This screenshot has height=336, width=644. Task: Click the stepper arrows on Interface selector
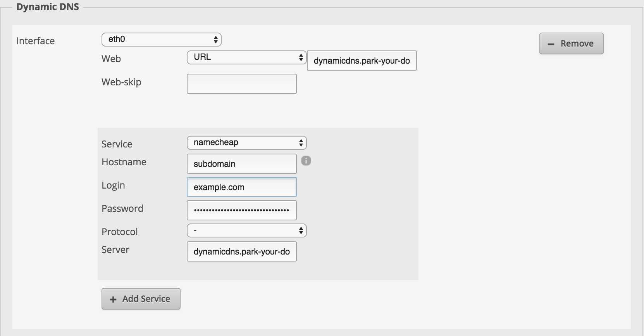pyautogui.click(x=216, y=39)
